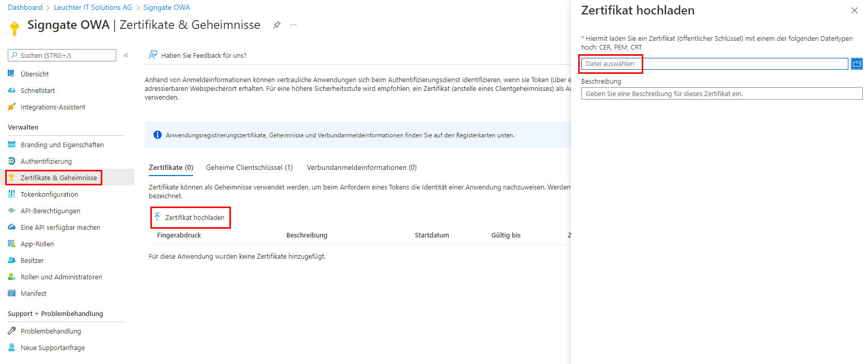868x364 pixels.
Task: Switch to the Zertifikate (0) tab
Action: 171,167
